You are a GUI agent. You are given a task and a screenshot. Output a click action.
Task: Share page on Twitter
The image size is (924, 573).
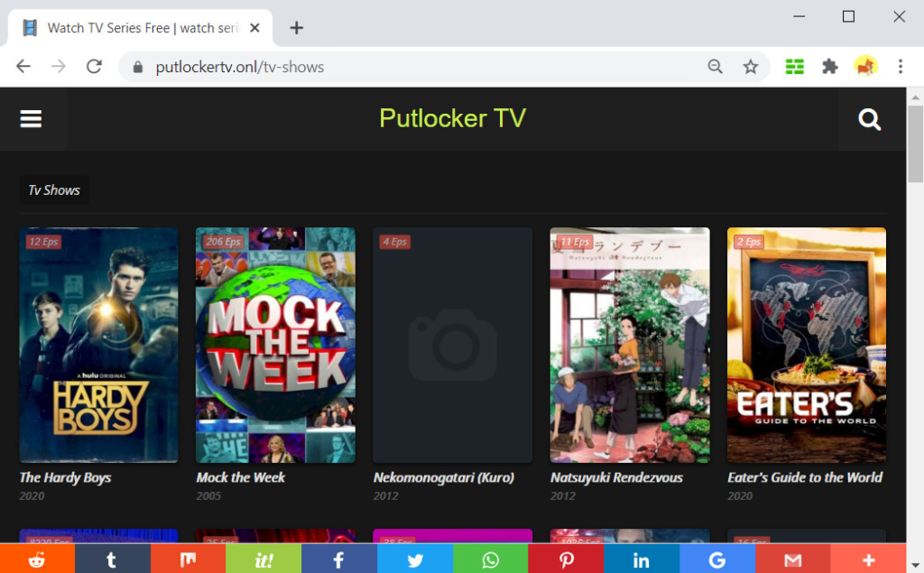coord(415,559)
